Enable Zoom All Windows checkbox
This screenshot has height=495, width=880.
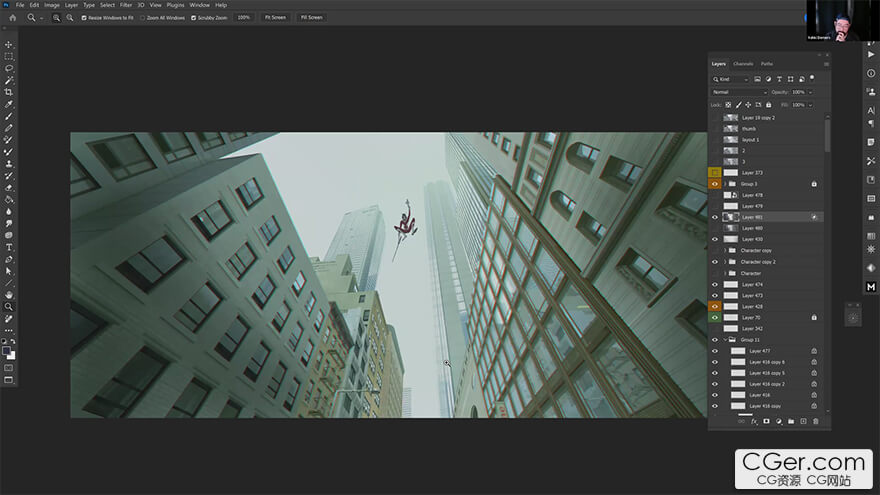click(143, 18)
